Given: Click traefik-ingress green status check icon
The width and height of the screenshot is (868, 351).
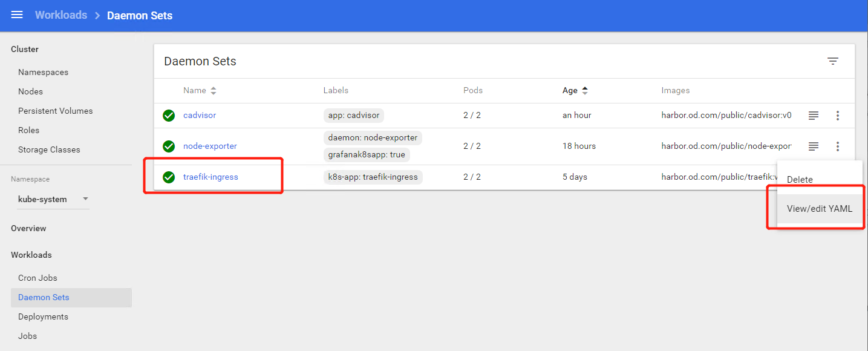Looking at the screenshot, I should point(169,177).
